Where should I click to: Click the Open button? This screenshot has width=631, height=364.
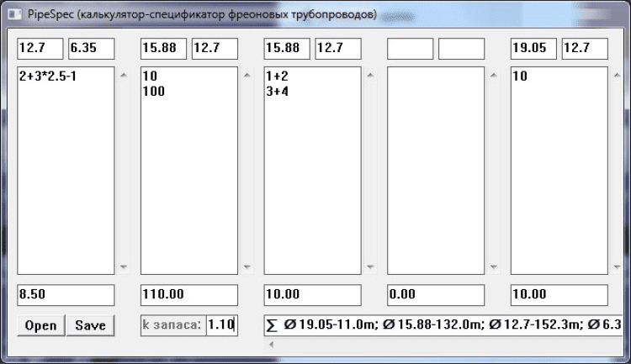coord(41,325)
